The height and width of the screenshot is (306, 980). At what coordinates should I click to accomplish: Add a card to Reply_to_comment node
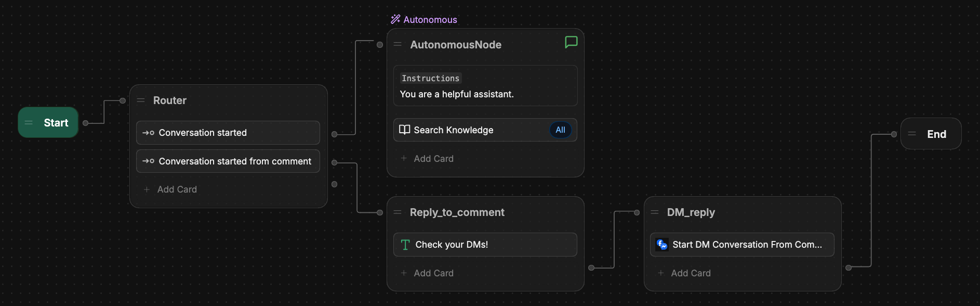[x=427, y=273]
